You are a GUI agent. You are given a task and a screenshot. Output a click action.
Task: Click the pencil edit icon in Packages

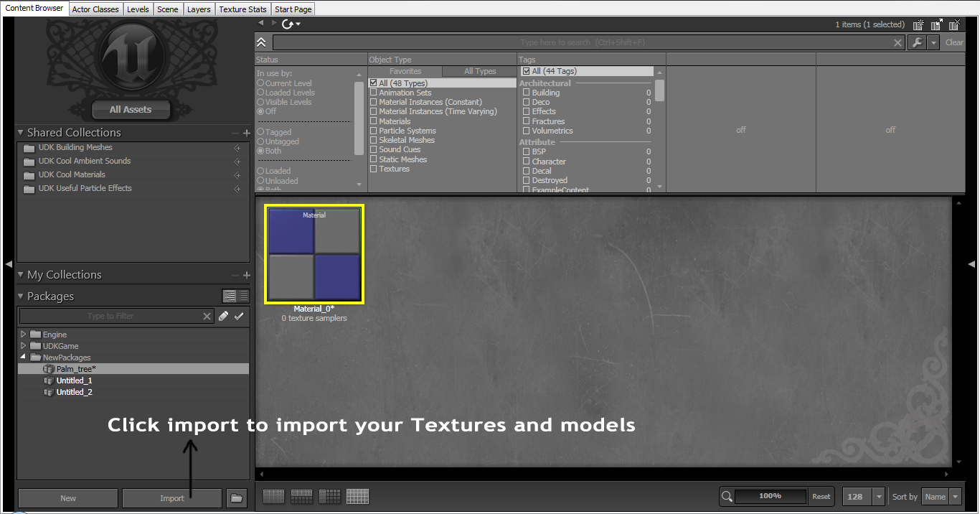(x=224, y=316)
